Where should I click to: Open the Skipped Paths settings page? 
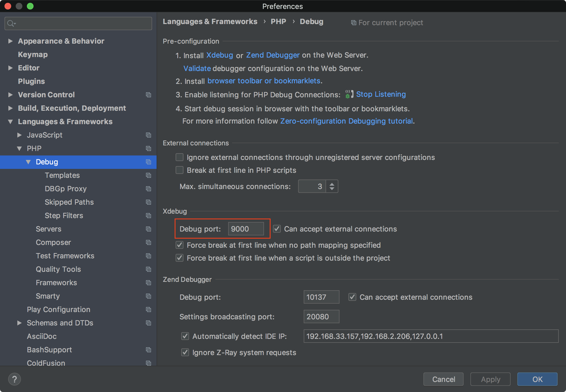(69, 202)
